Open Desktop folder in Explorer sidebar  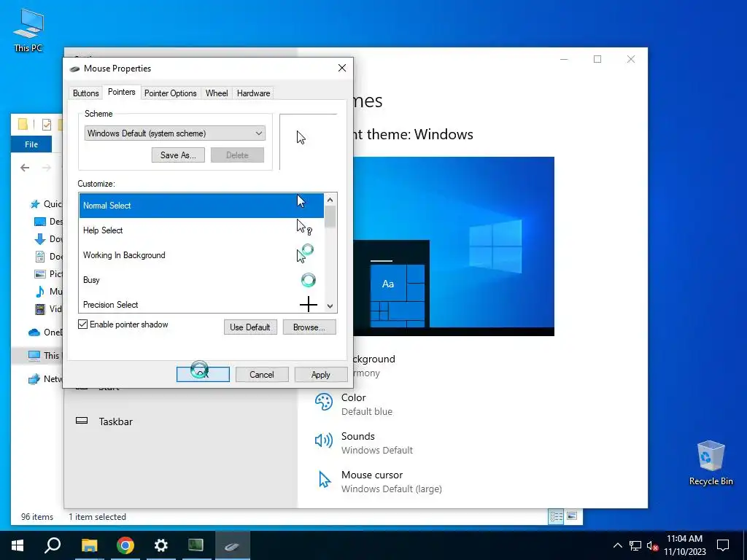47,222
